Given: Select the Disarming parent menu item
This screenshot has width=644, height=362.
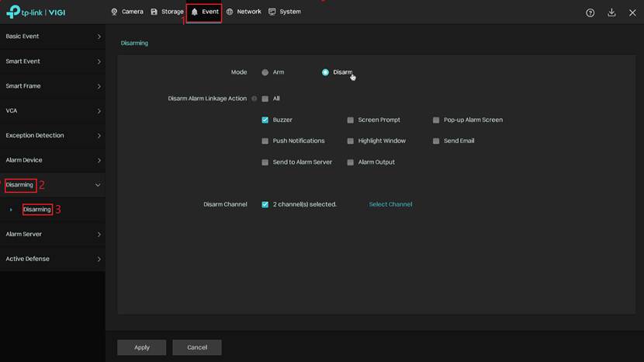Looking at the screenshot, I should [53, 185].
